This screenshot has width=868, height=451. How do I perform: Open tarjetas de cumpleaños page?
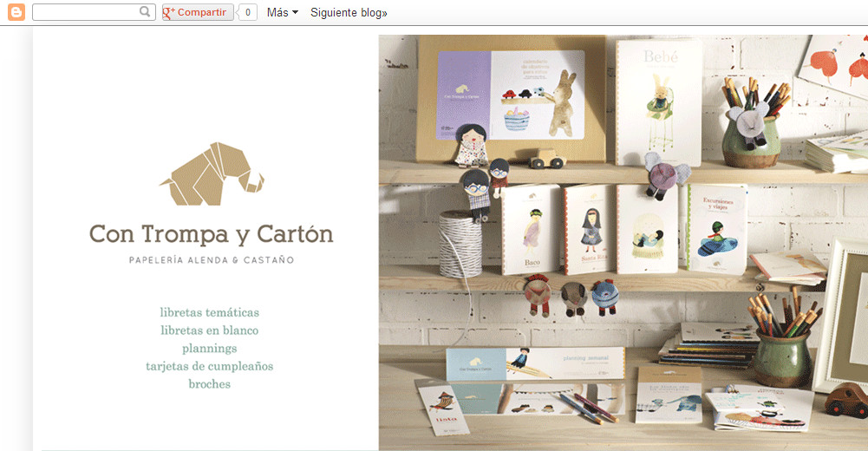pyautogui.click(x=209, y=366)
